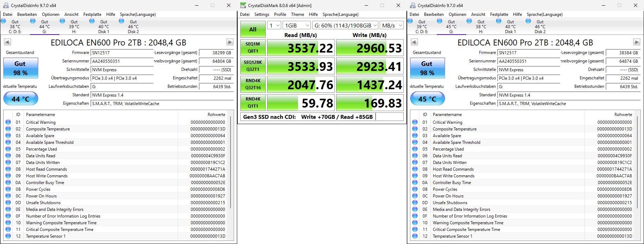Screen dimensions: 644x244
Task: Select Disk 2 status icon in right CrystalDiskInfo
Action: (528, 21)
